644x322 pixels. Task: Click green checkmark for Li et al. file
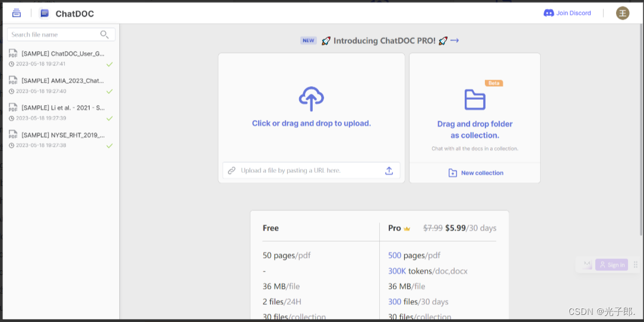click(109, 118)
